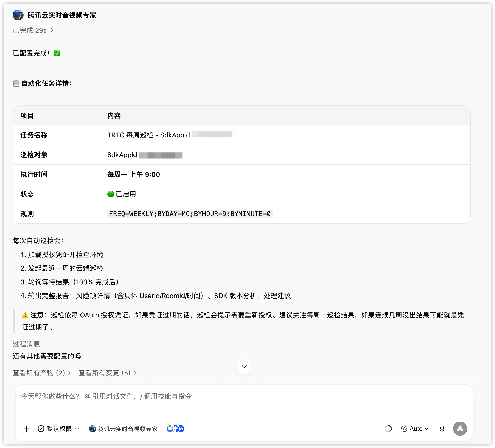This screenshot has width=495, height=448.
Task: Click the microphone voice input icon
Action: (442, 429)
